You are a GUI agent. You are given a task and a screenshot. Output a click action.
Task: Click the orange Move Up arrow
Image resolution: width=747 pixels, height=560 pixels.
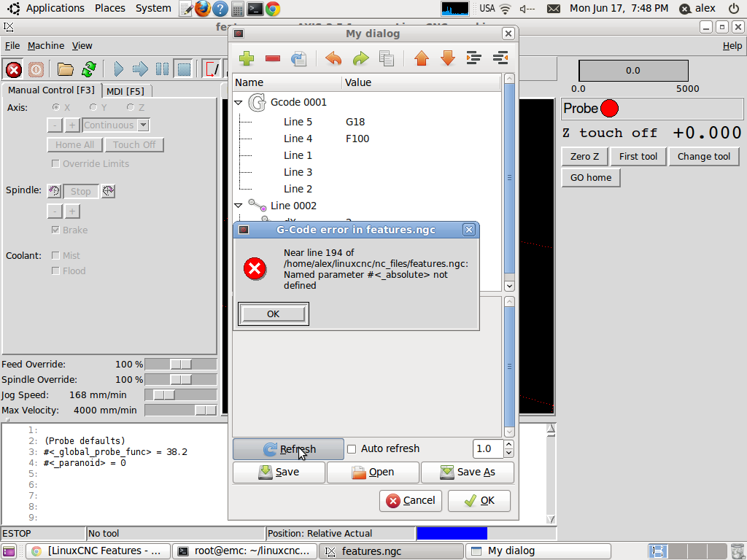point(422,58)
